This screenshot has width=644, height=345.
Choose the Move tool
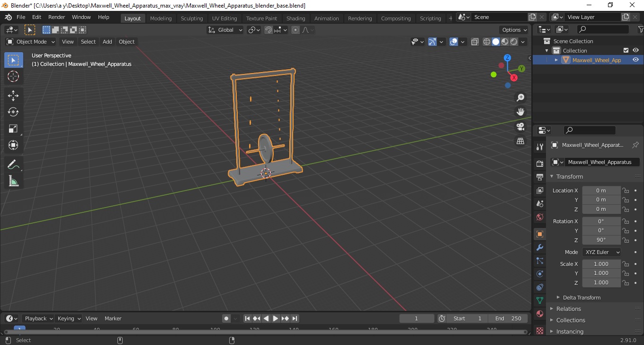tap(13, 95)
